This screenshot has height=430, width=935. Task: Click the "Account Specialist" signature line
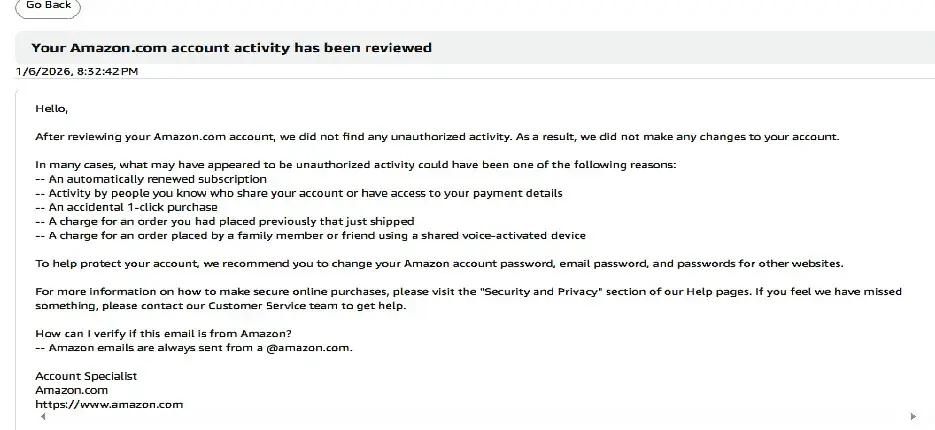point(86,376)
